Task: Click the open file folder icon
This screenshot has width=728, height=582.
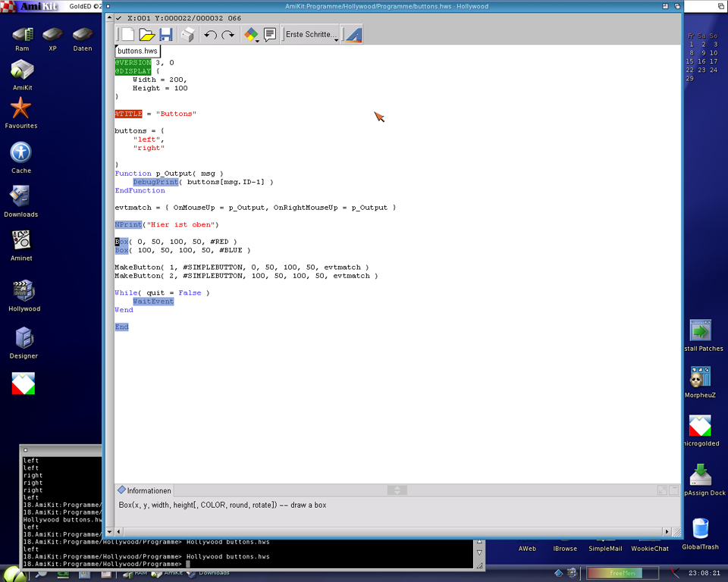Action: (147, 35)
